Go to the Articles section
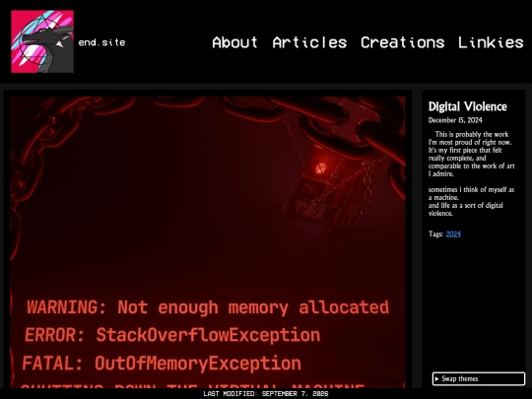The width and height of the screenshot is (532, 399). coord(309,42)
